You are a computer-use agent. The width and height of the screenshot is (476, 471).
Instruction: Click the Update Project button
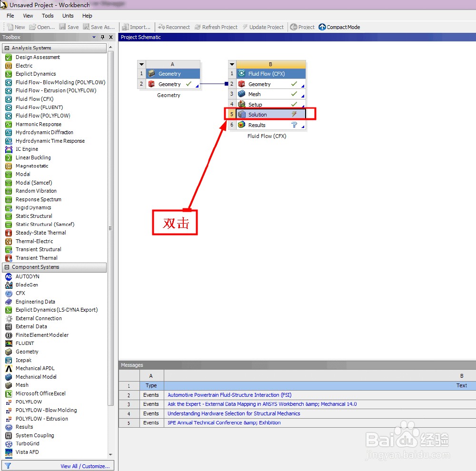tap(263, 27)
